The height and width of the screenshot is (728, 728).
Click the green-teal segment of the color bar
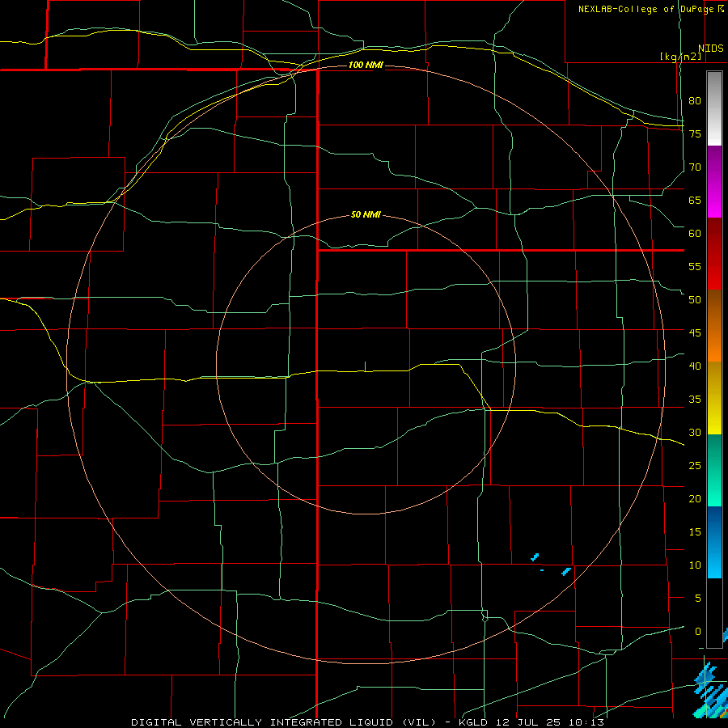714,470
